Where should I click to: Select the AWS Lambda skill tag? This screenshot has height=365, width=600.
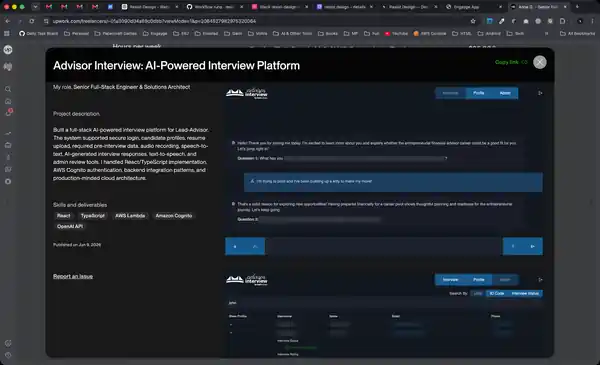[130, 216]
